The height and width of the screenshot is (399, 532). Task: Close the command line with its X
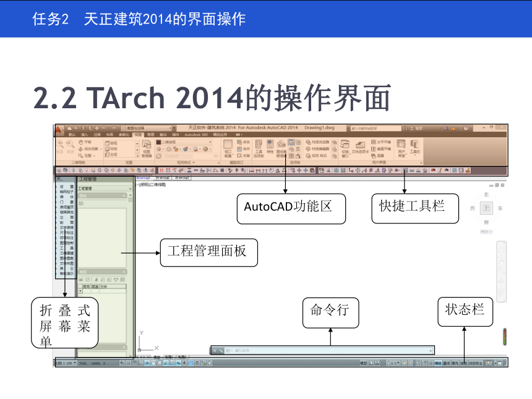tap(215, 350)
